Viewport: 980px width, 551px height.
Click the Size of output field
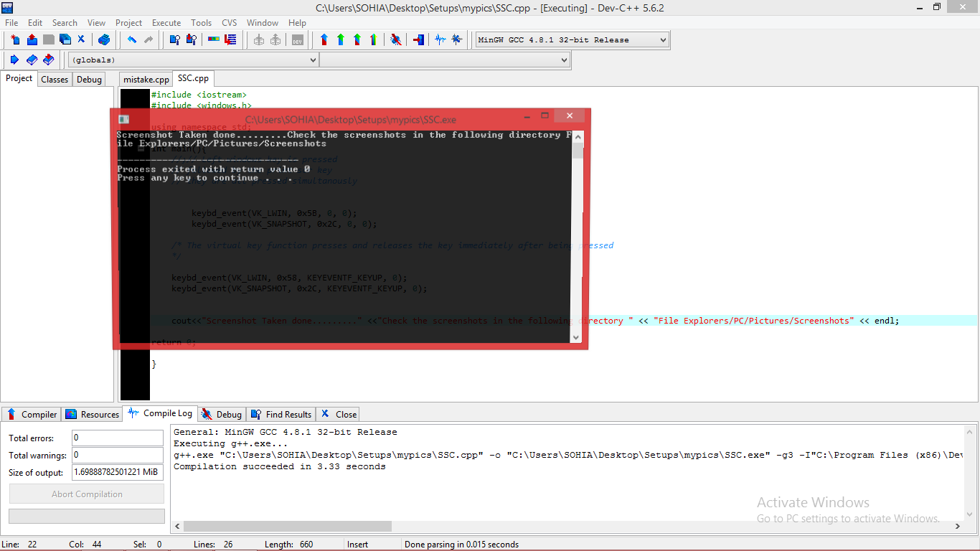(x=118, y=472)
